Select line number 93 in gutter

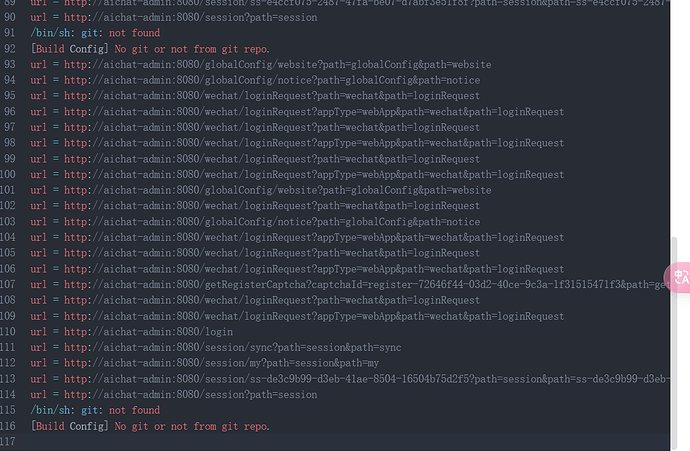[10, 64]
